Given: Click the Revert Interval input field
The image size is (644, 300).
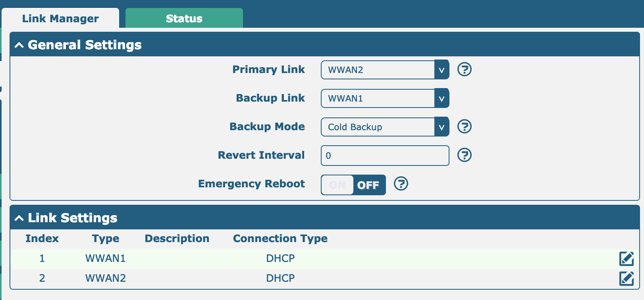Looking at the screenshot, I should 385,156.
